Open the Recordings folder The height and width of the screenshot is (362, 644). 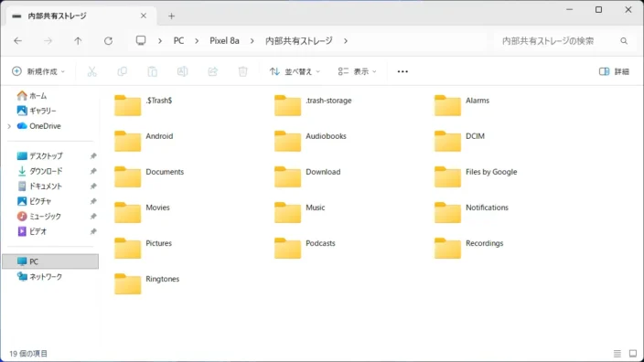[469, 248]
